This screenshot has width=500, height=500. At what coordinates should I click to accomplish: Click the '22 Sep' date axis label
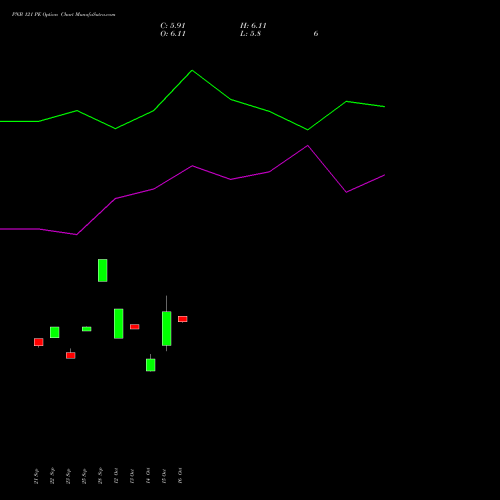pos(52,476)
